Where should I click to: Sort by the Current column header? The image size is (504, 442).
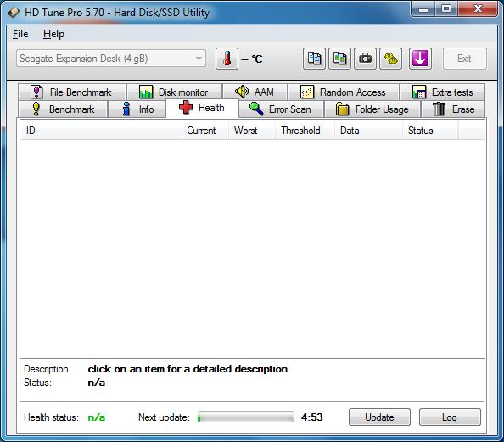tap(205, 131)
